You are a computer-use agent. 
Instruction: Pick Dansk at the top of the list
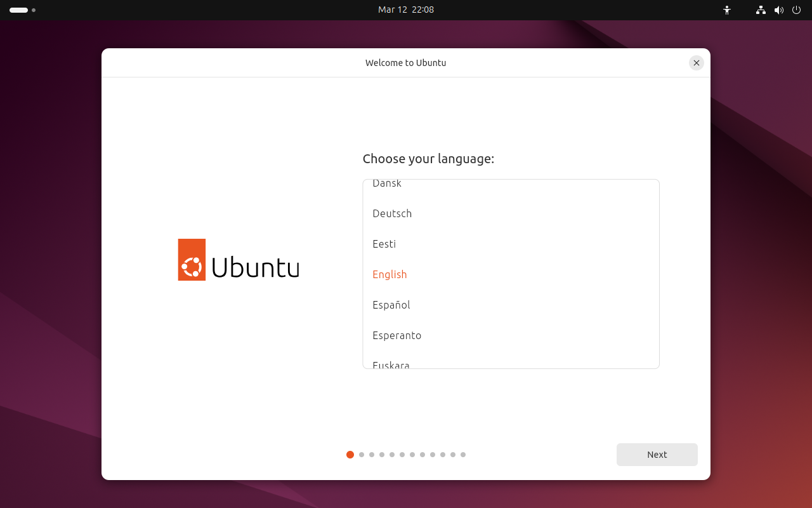coord(386,185)
